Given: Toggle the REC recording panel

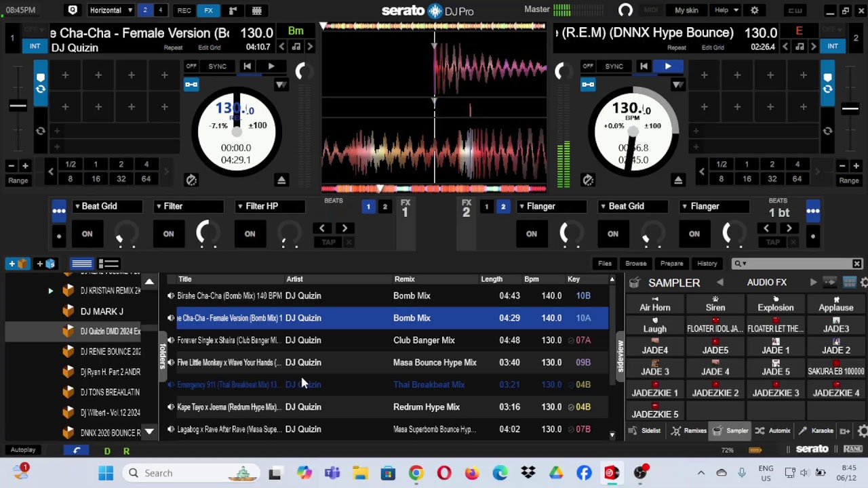Looking at the screenshot, I should pyautogui.click(x=184, y=10).
